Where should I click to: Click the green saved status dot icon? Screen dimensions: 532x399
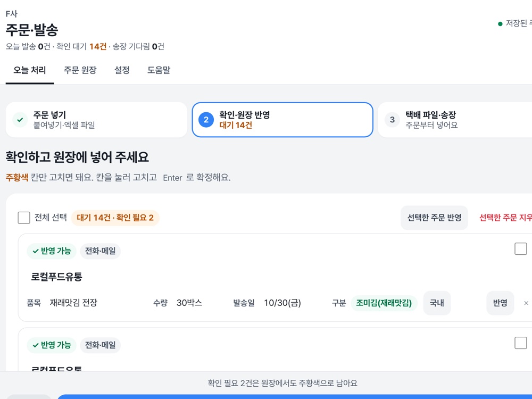500,24
